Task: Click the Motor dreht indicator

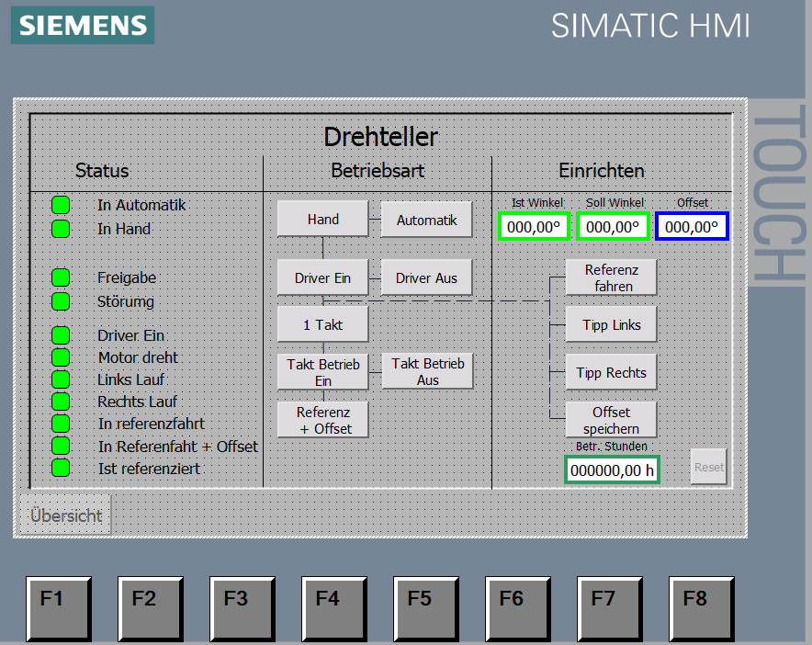Action: coord(61,356)
